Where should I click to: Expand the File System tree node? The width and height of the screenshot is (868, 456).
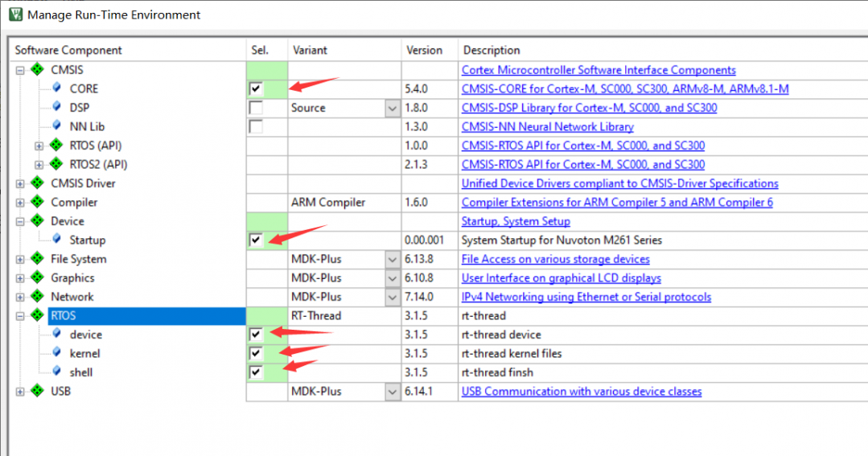coord(20,260)
